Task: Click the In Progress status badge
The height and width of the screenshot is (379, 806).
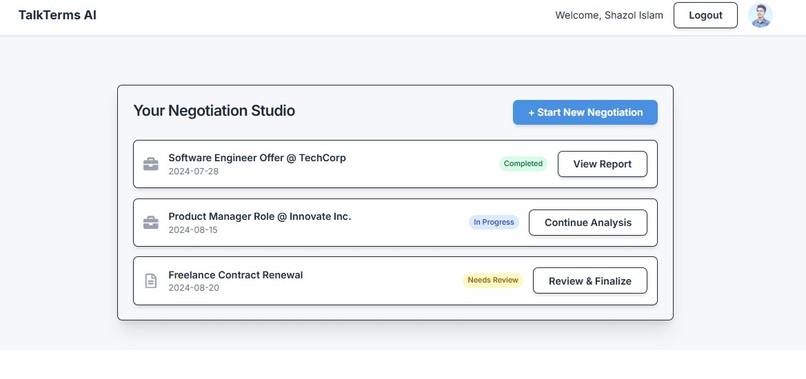Action: pos(493,222)
